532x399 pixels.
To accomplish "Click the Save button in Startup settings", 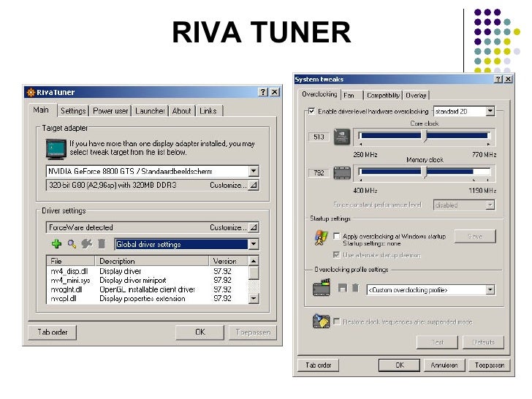I will pos(475,236).
